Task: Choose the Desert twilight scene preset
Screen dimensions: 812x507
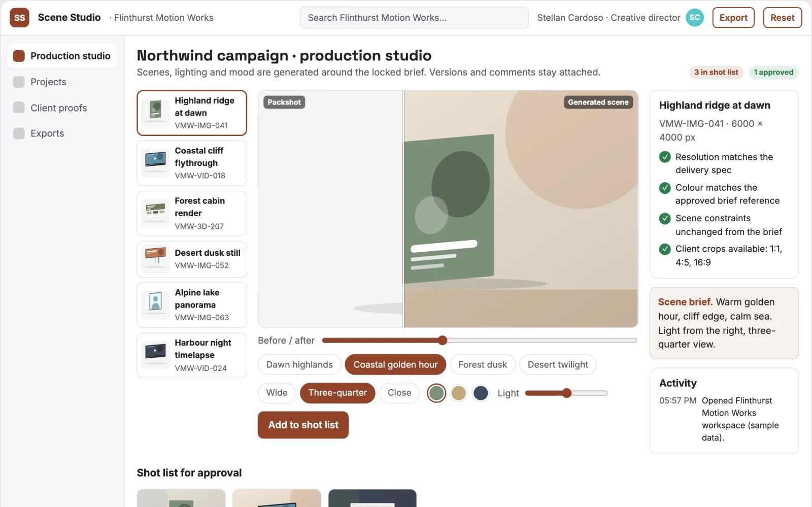Action: (x=558, y=364)
